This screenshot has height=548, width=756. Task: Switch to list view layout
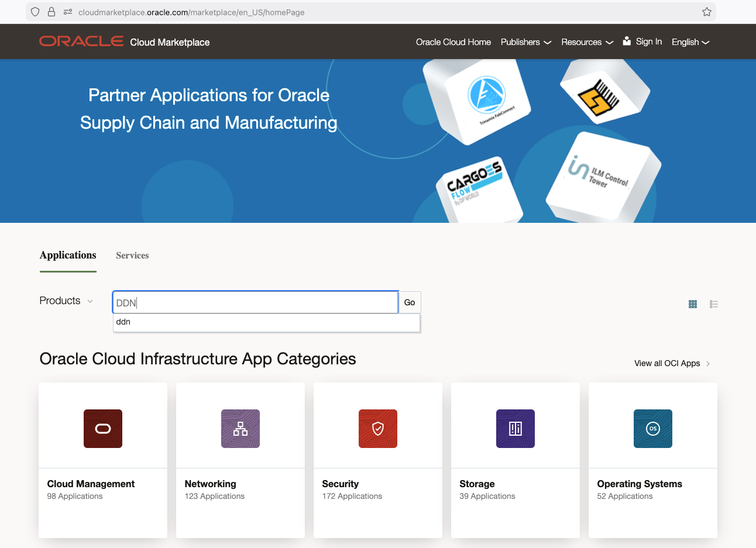714,304
